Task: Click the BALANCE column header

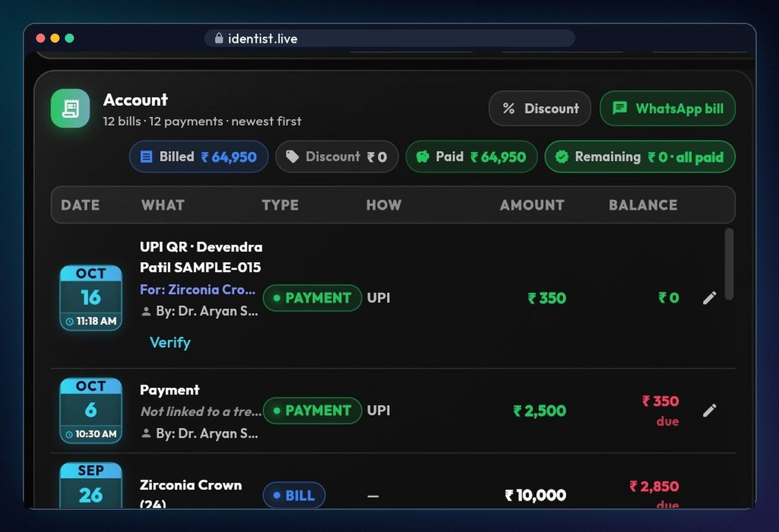Action: 643,205
